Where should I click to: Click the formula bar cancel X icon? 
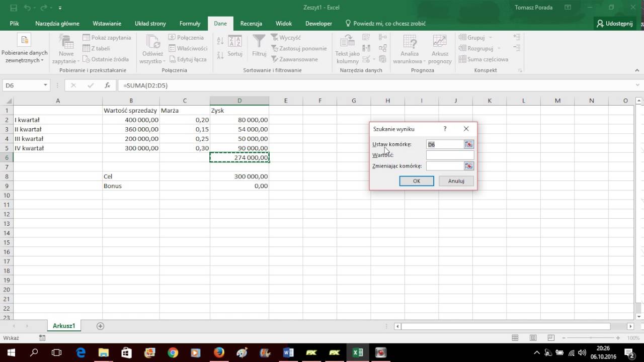(73, 85)
